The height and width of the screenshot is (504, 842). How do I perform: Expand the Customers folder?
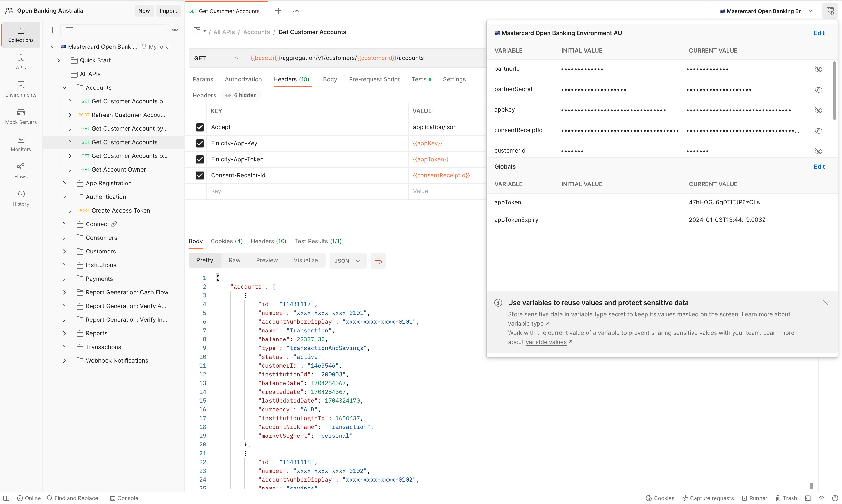pyautogui.click(x=65, y=251)
